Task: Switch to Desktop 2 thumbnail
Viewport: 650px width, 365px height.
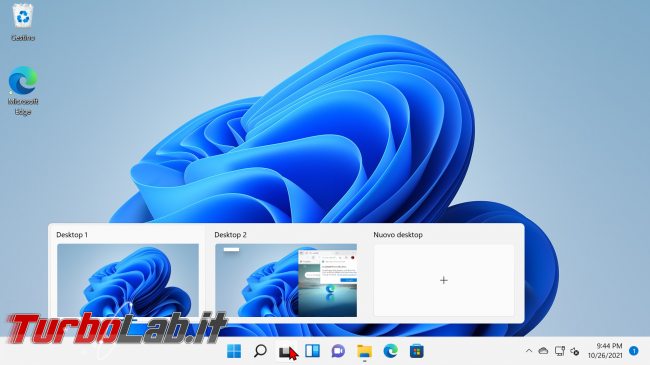Action: coord(286,280)
